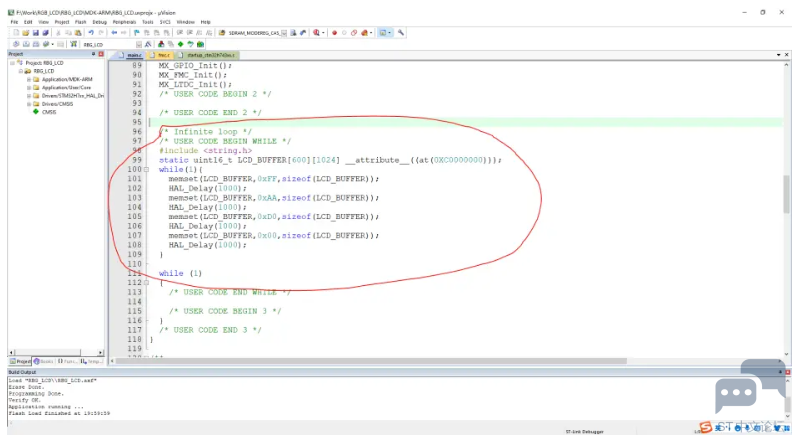794x442 pixels.
Task: Expand the Drivers/CMSIS folder
Action: (x=29, y=104)
